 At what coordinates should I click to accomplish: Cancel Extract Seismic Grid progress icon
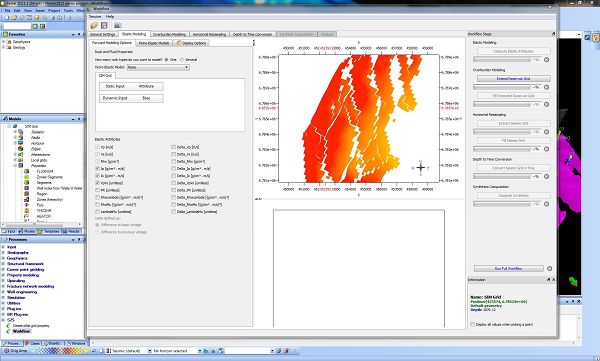(x=546, y=132)
